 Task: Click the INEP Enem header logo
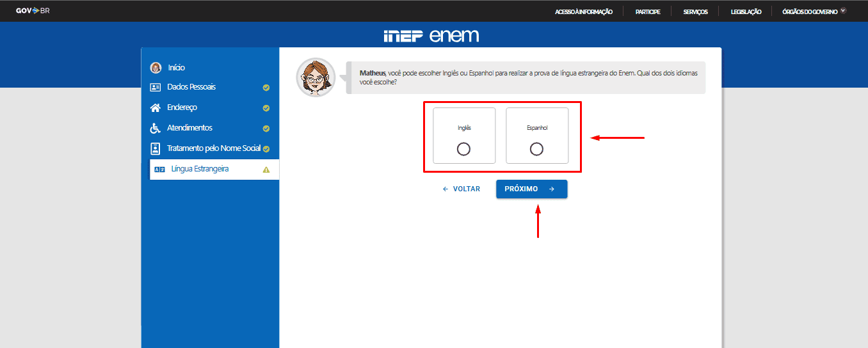pos(431,35)
